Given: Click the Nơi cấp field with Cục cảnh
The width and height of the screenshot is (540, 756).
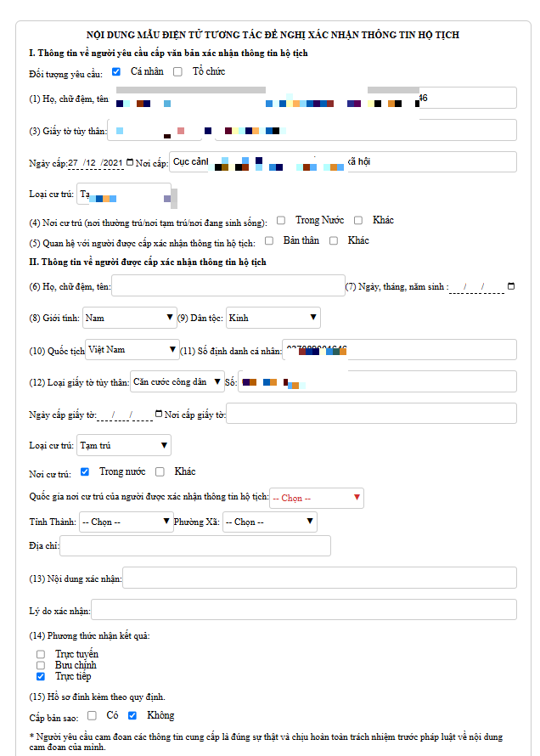Looking at the screenshot, I should click(x=343, y=162).
